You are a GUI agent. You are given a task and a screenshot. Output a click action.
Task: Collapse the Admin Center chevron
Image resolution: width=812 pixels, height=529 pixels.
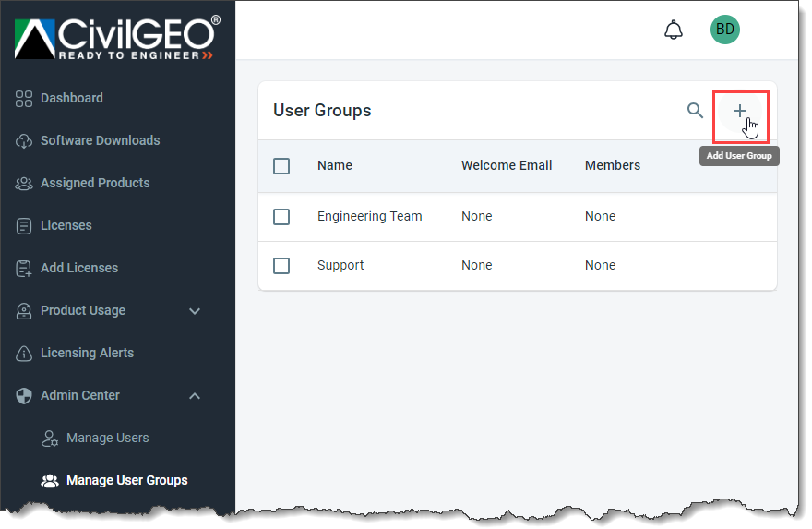(195, 396)
